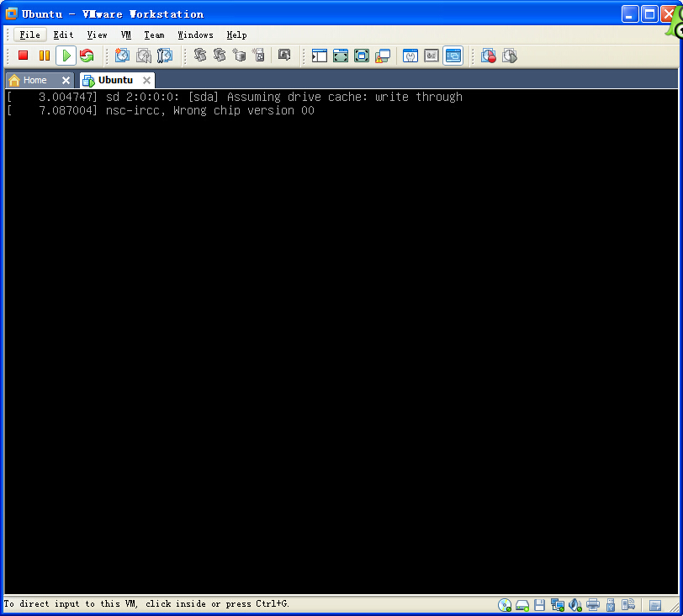This screenshot has height=616, width=683.
Task: Click the grayed USB device icon in the toolbar
Action: tap(259, 55)
